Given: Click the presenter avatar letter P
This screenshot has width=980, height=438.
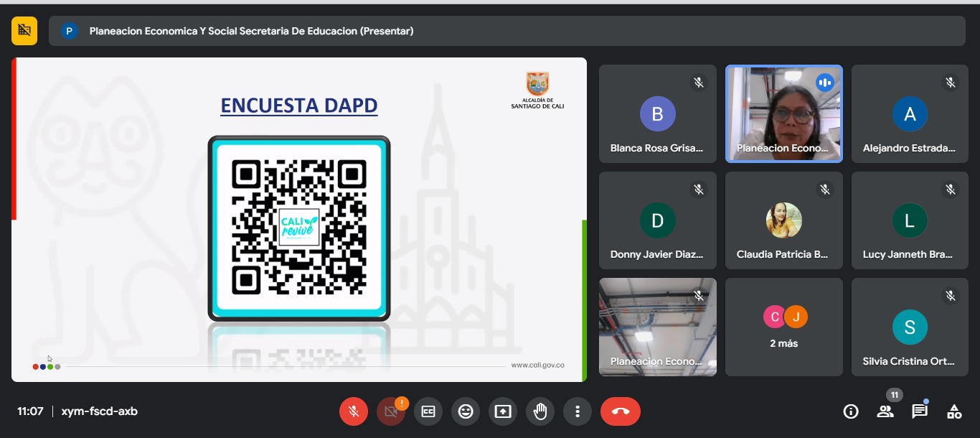Looking at the screenshot, I should pyautogui.click(x=69, y=31).
